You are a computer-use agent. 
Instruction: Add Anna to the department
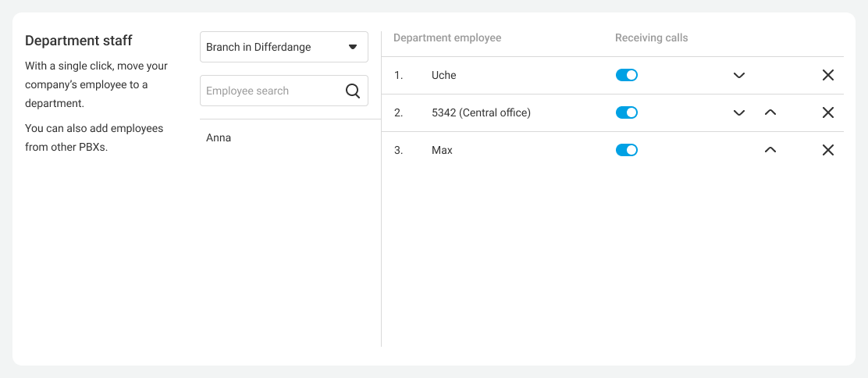point(219,137)
